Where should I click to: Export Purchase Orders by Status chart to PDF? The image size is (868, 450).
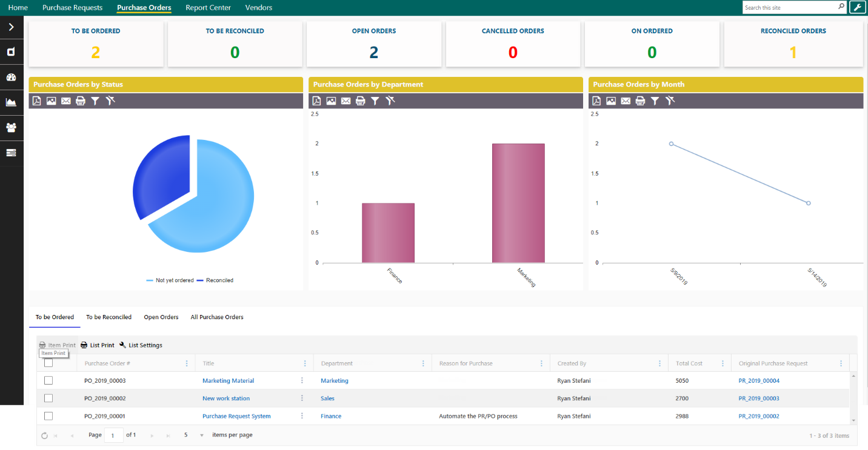[36, 101]
